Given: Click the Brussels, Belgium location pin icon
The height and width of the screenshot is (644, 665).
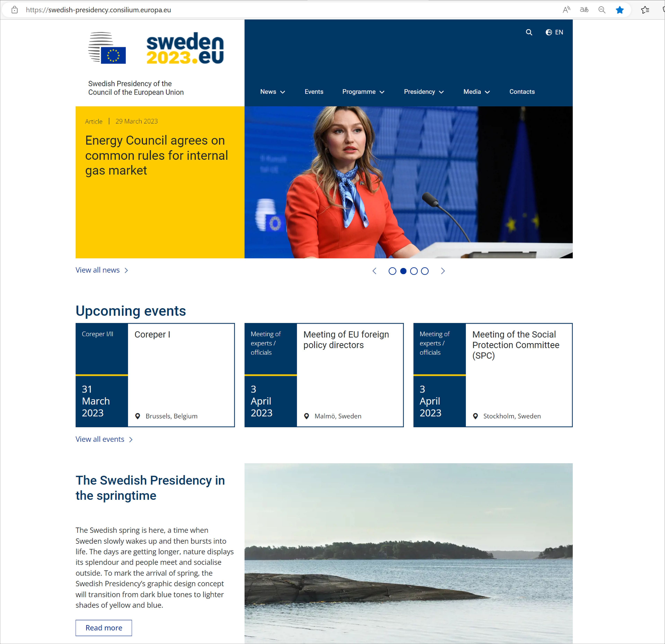Looking at the screenshot, I should pos(137,416).
